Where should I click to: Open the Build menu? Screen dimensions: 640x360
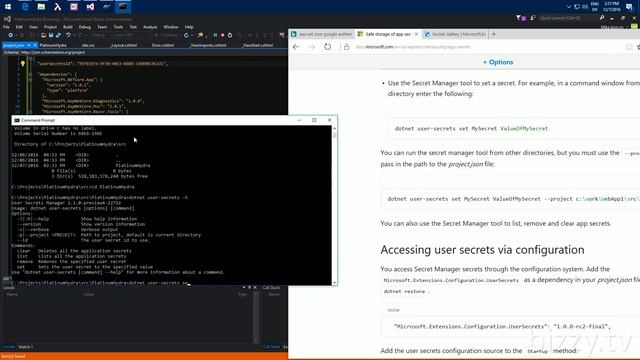68,27
